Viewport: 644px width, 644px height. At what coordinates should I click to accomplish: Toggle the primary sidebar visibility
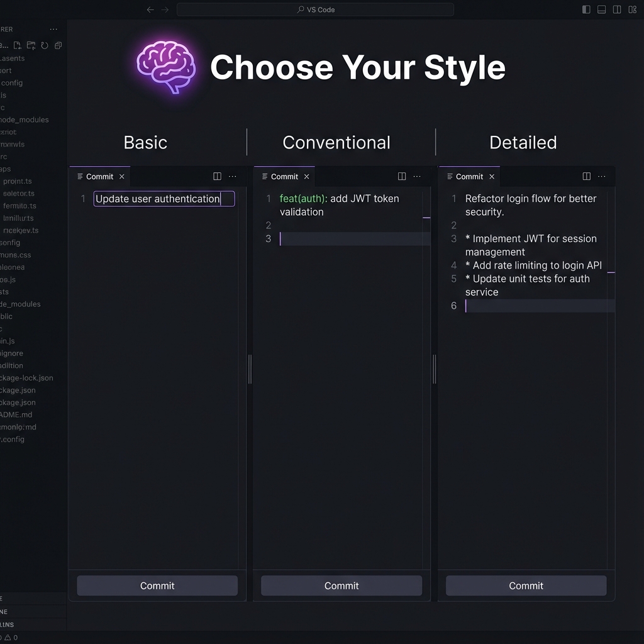[586, 9]
